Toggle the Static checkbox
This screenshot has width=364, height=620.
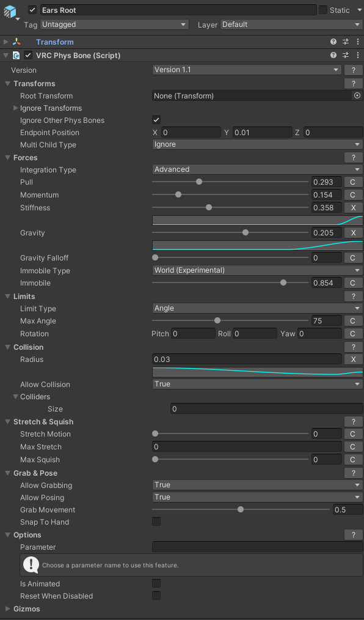point(323,10)
